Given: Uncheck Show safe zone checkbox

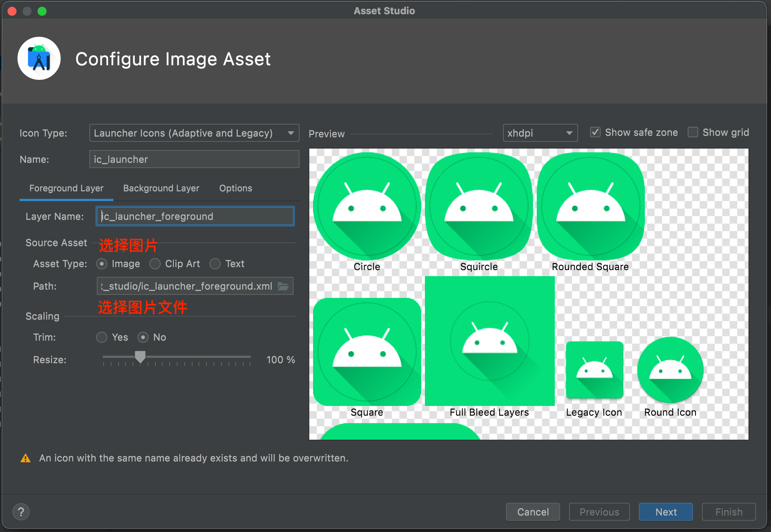Looking at the screenshot, I should coord(595,132).
